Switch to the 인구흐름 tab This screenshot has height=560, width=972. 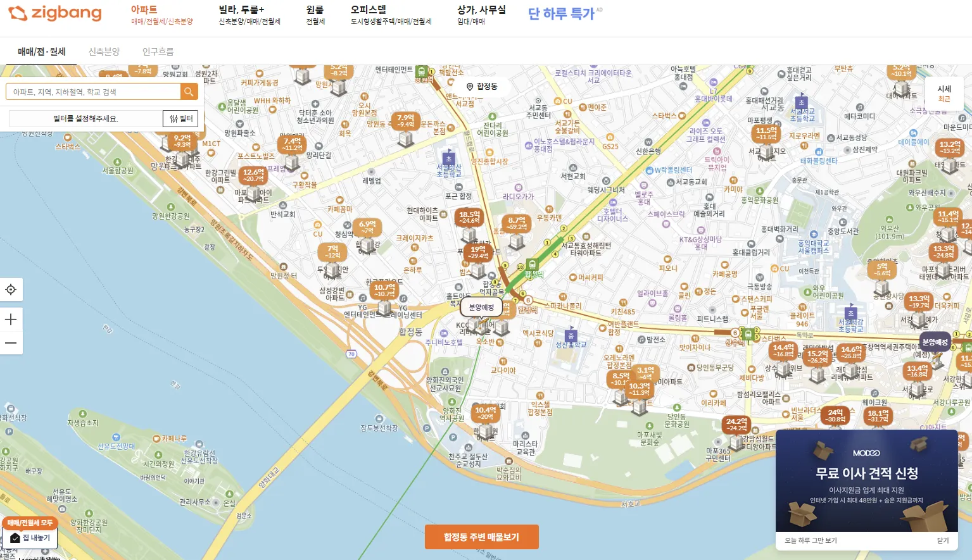158,51
